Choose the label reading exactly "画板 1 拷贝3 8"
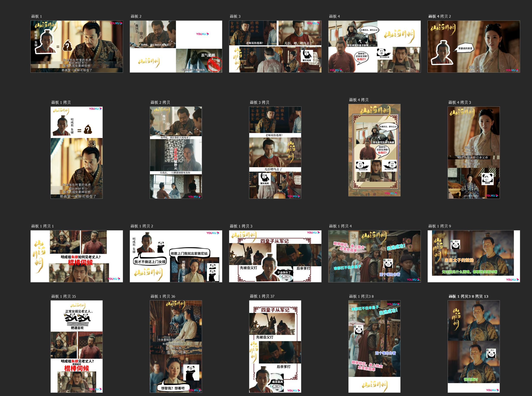This screenshot has height=396, width=532. point(361,296)
